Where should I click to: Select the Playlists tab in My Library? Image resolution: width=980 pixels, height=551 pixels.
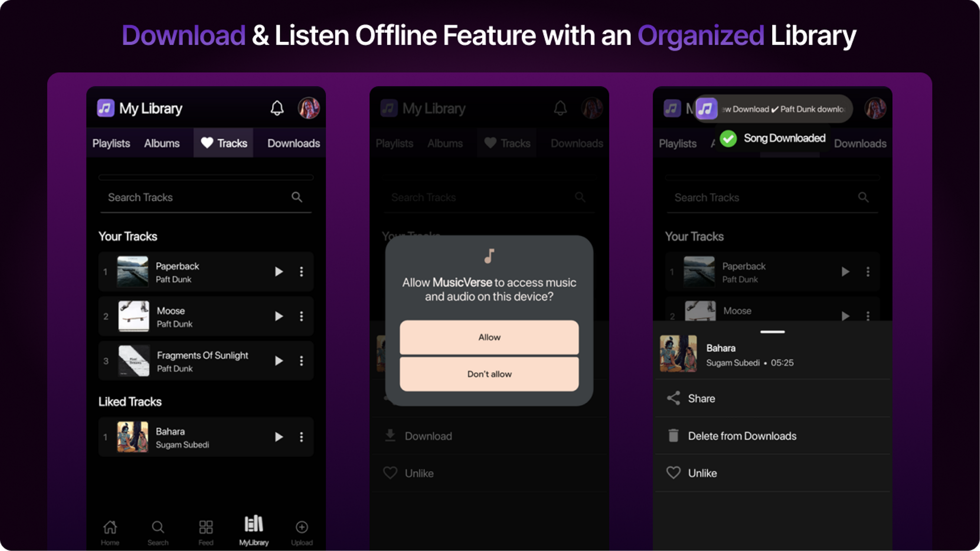111,143
